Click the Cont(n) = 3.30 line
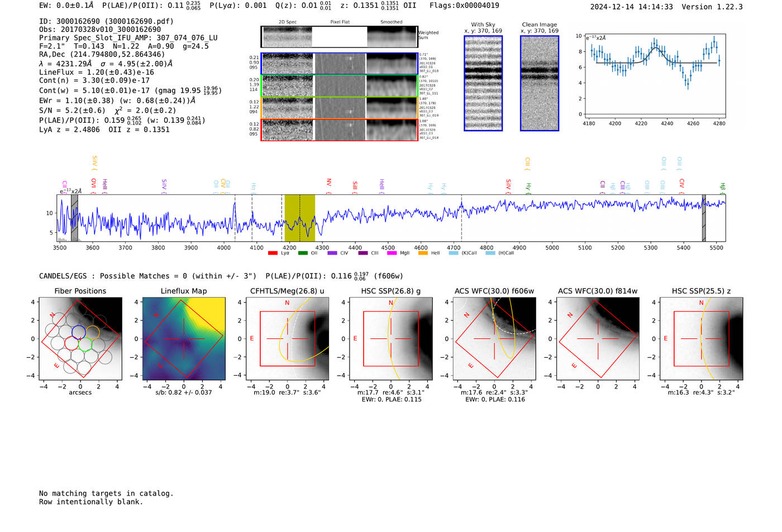 click(94, 81)
